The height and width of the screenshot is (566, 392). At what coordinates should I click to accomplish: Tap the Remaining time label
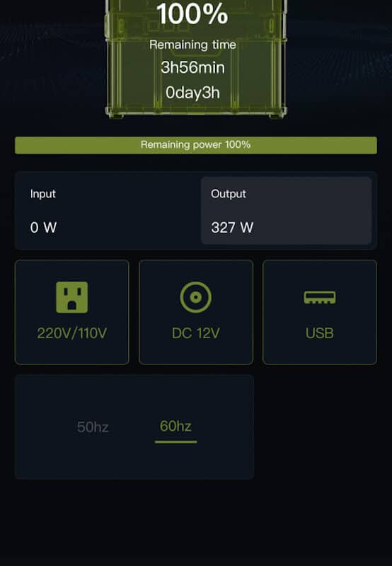192,45
